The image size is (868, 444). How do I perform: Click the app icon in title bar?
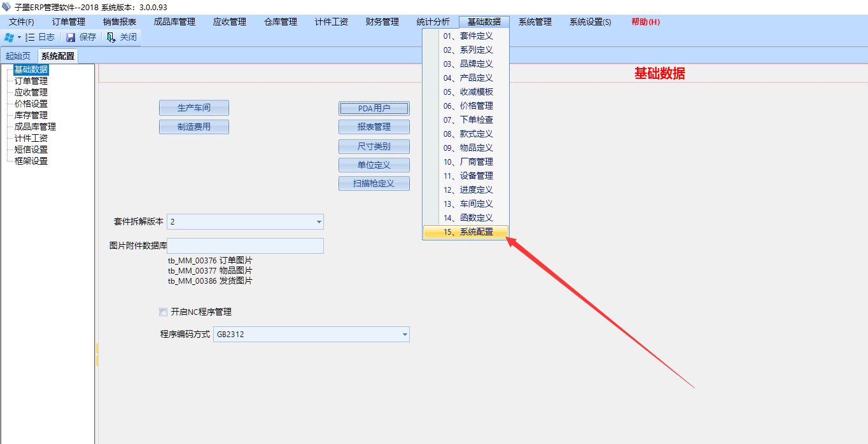point(6,7)
